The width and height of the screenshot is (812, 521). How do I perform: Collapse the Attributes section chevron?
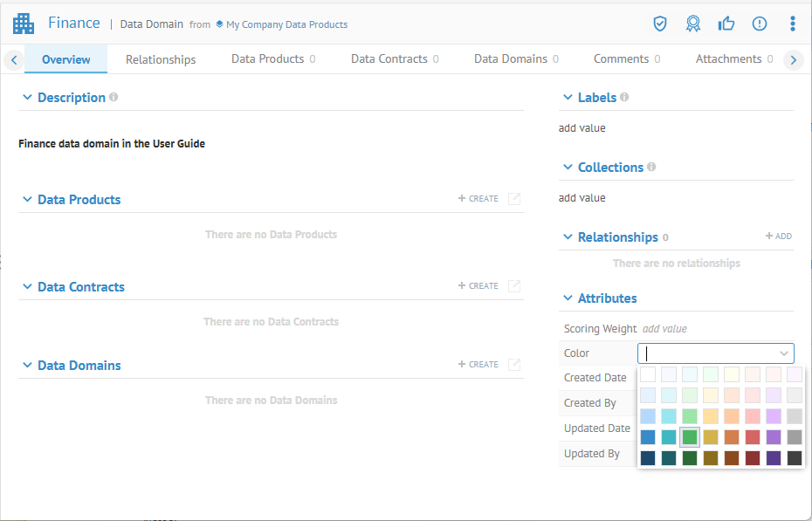[x=568, y=298]
